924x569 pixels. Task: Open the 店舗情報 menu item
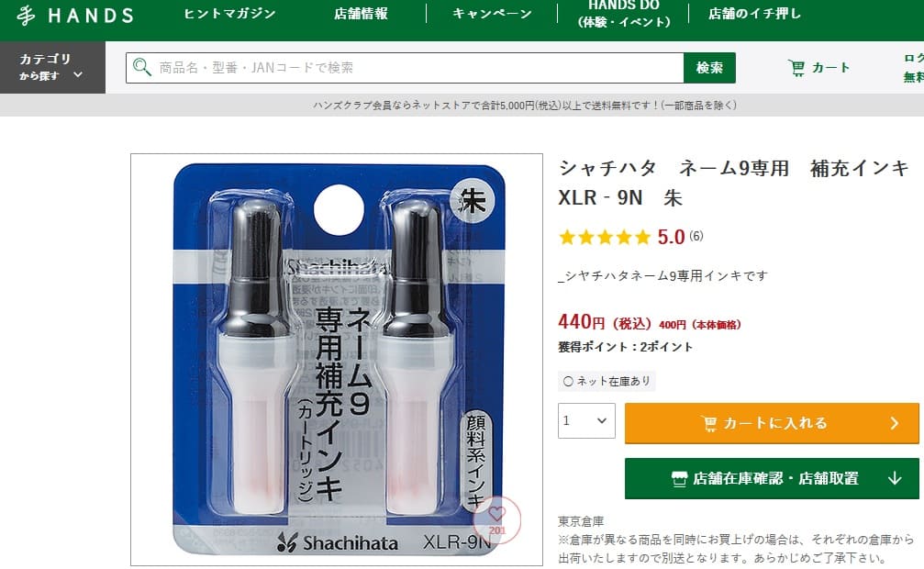pyautogui.click(x=361, y=14)
